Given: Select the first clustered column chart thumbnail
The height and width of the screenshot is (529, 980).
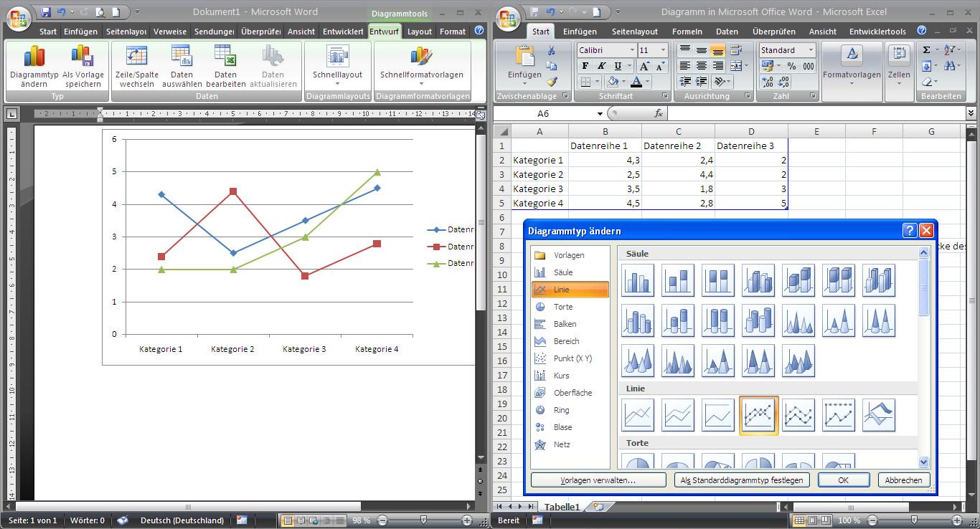Looking at the screenshot, I should click(638, 280).
